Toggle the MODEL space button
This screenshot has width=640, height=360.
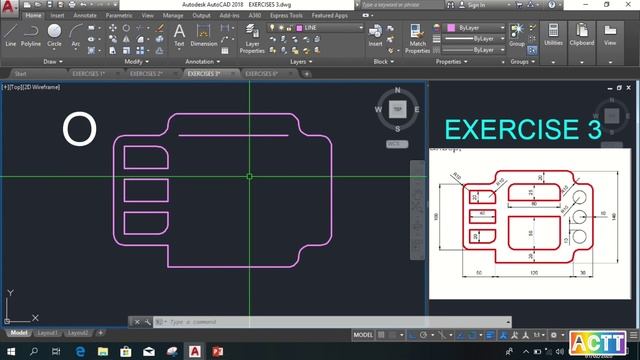coord(363,335)
